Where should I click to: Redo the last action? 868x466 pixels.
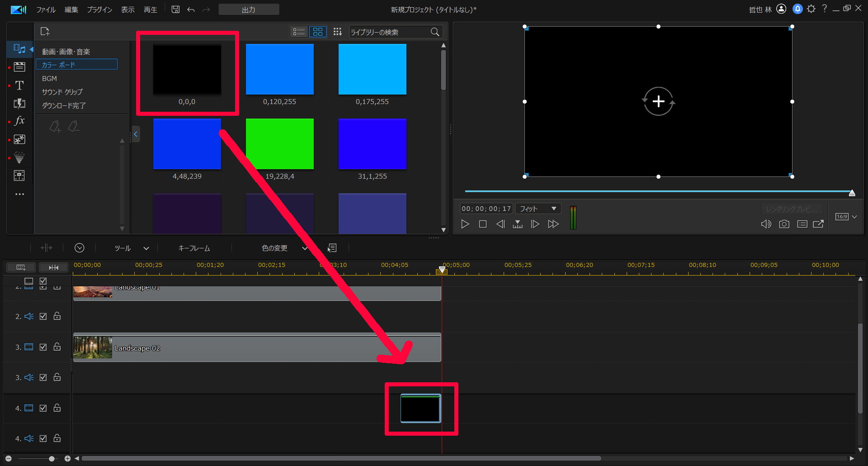pyautogui.click(x=206, y=10)
